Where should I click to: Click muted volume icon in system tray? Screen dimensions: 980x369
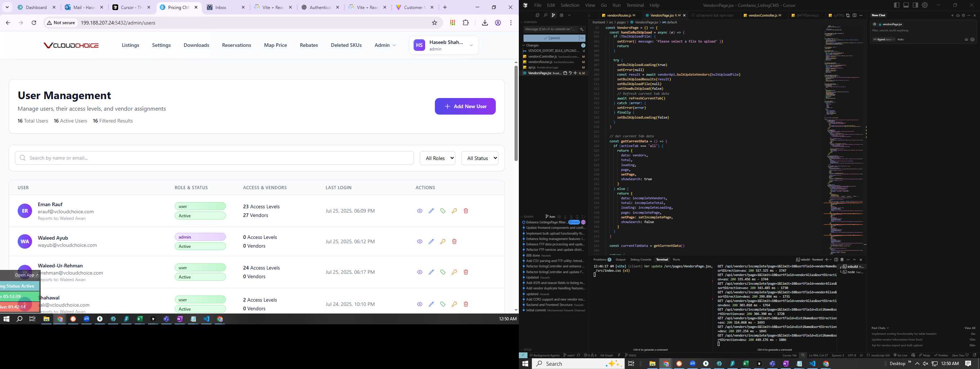tap(925, 364)
